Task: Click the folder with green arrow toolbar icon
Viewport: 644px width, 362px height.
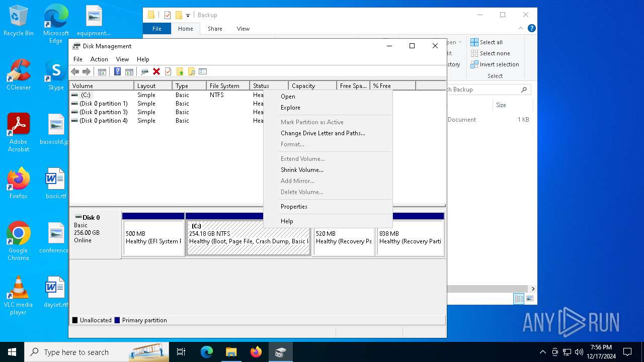Action: [180, 71]
